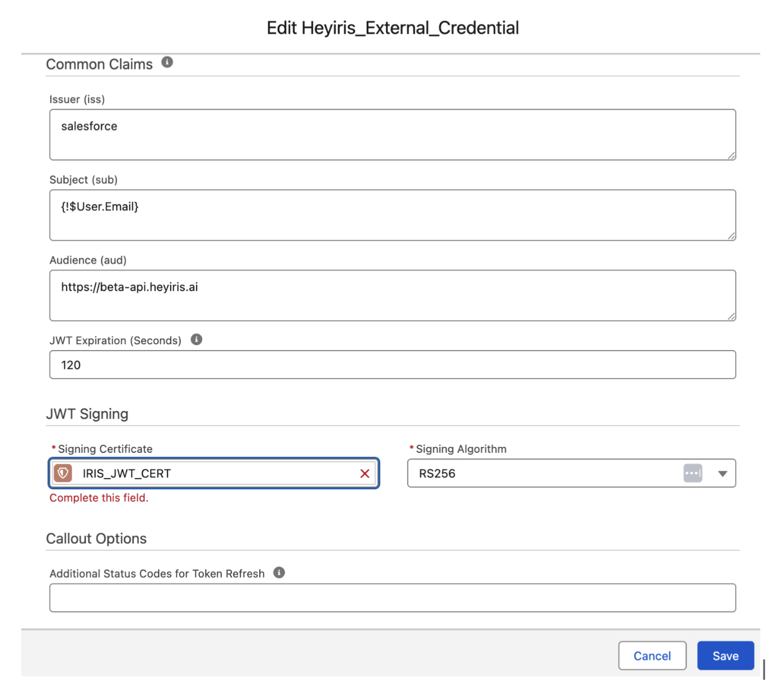Viewport: 783px width, 700px height.
Task: Click the 'Edit Heyiris_External_Credential' title
Action: tap(393, 28)
